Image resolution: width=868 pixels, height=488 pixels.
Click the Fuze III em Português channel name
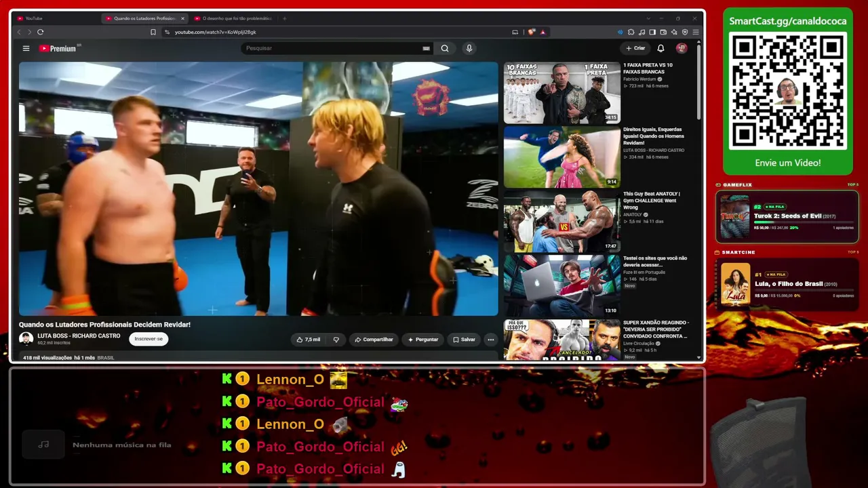644,272
